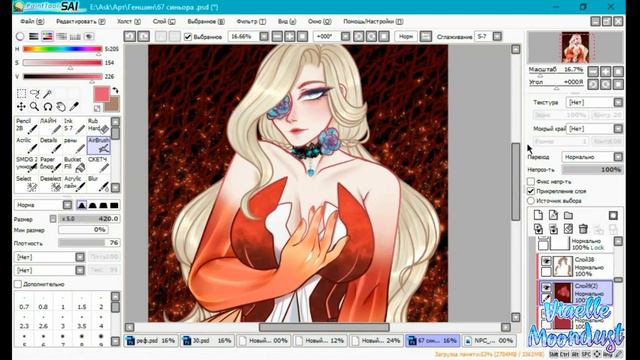640x360 pixels.
Task: Enable Фикс непр-ть checkbox
Action: click(x=531, y=181)
